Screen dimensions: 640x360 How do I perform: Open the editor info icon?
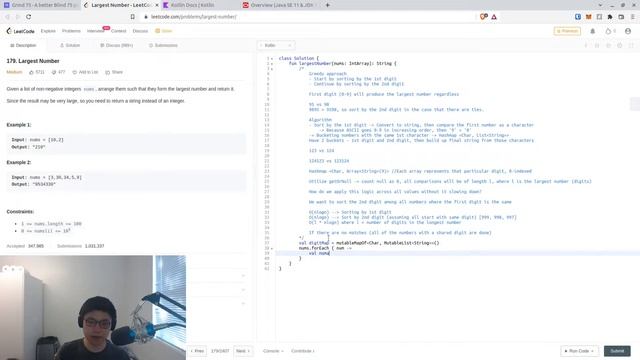(x=586, y=45)
